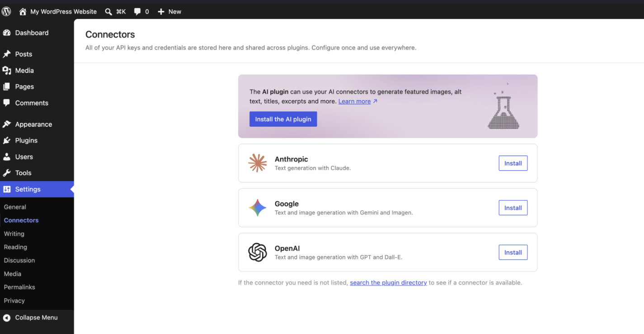The image size is (644, 334).
Task: Open the Plugins menu
Action: tap(37, 140)
